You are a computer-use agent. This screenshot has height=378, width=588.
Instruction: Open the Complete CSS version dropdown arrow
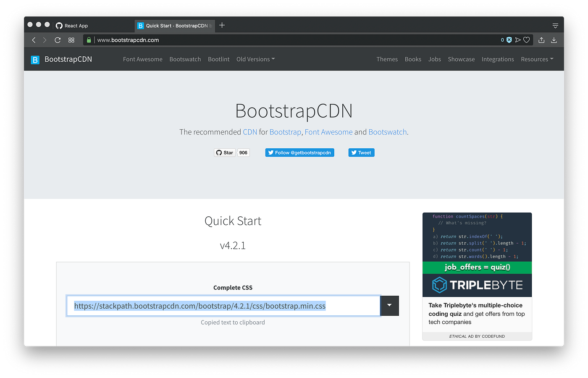pyautogui.click(x=389, y=306)
